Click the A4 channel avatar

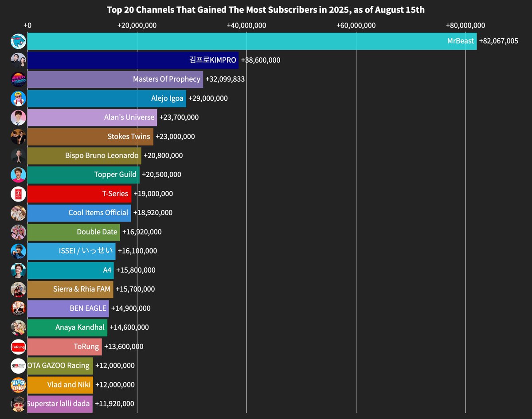[x=18, y=270]
